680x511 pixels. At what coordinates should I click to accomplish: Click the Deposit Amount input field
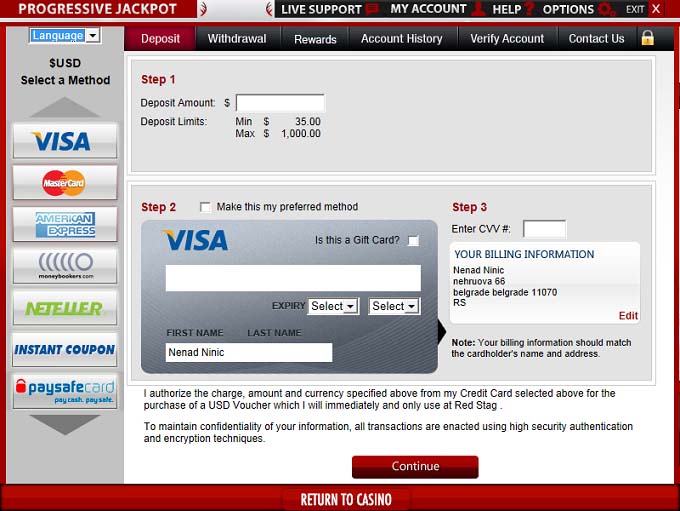click(280, 102)
